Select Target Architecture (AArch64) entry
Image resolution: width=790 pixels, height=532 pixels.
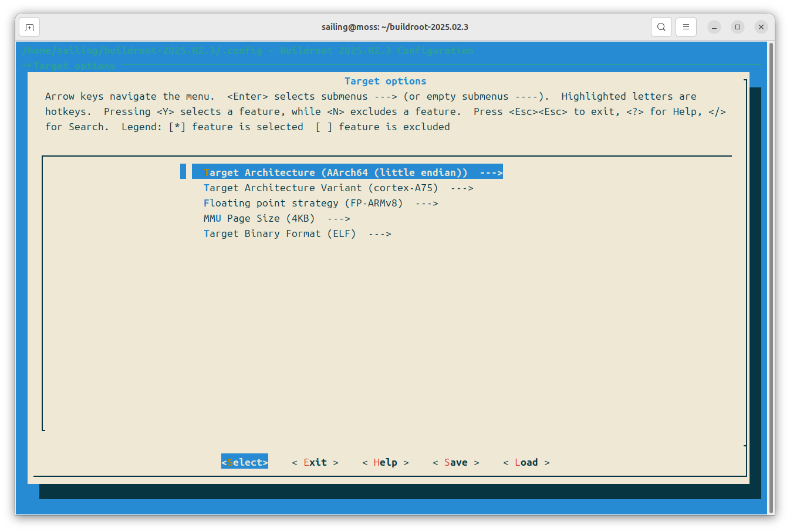(x=335, y=172)
